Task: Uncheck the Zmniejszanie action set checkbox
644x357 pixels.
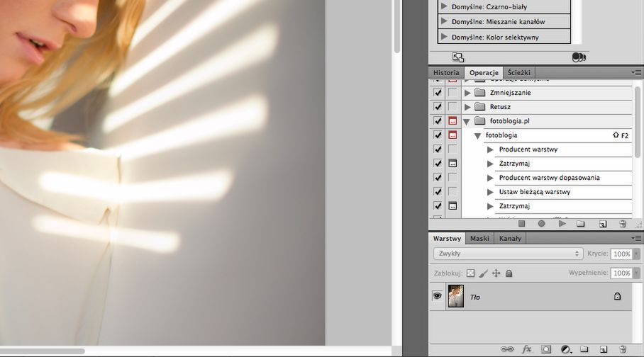Action: coord(438,93)
